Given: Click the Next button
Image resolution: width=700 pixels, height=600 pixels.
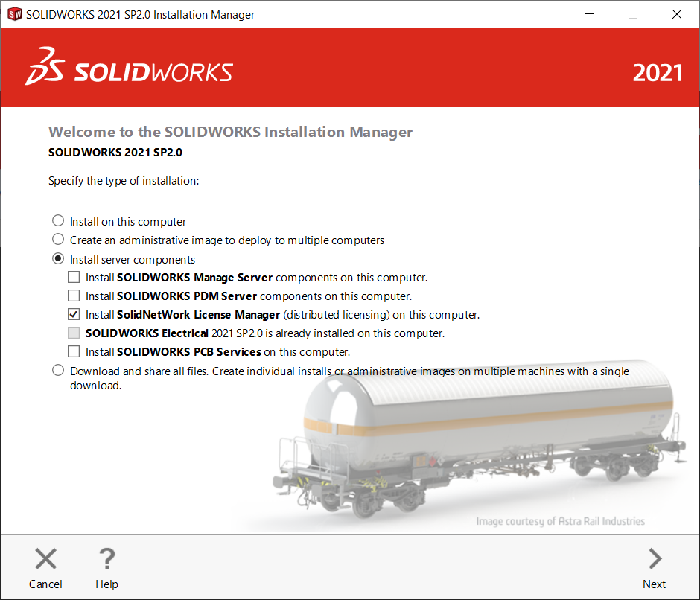Looking at the screenshot, I should [654, 569].
